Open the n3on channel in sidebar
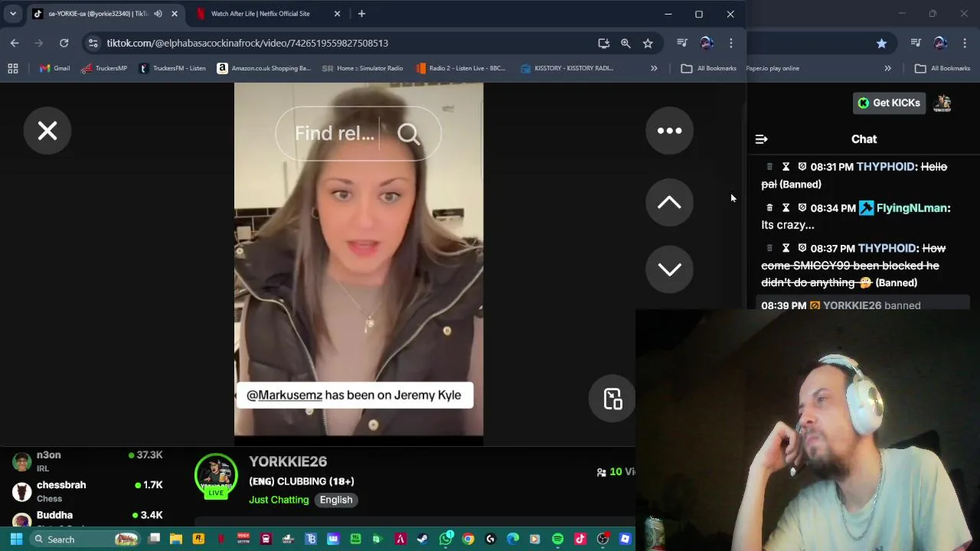 tap(88, 461)
